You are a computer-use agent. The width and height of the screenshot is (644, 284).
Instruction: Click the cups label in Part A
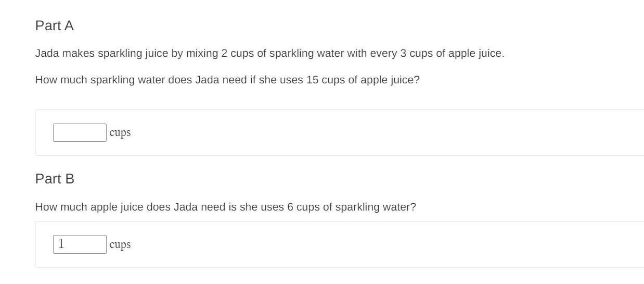tap(120, 132)
